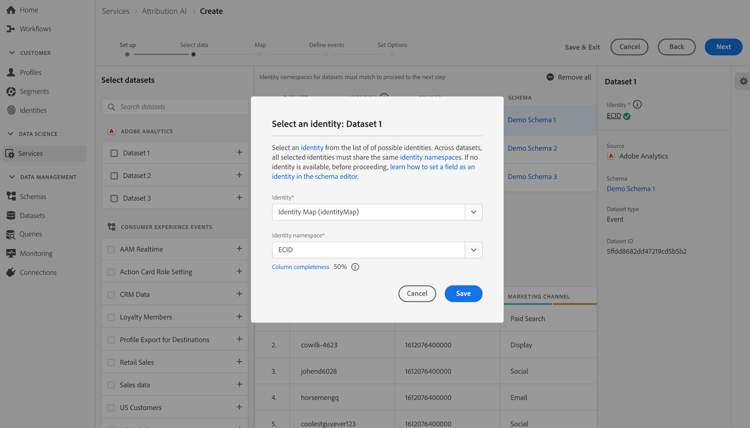The height and width of the screenshot is (428, 750).
Task: Check the Action Card Role Setting checkbox
Action: (111, 272)
